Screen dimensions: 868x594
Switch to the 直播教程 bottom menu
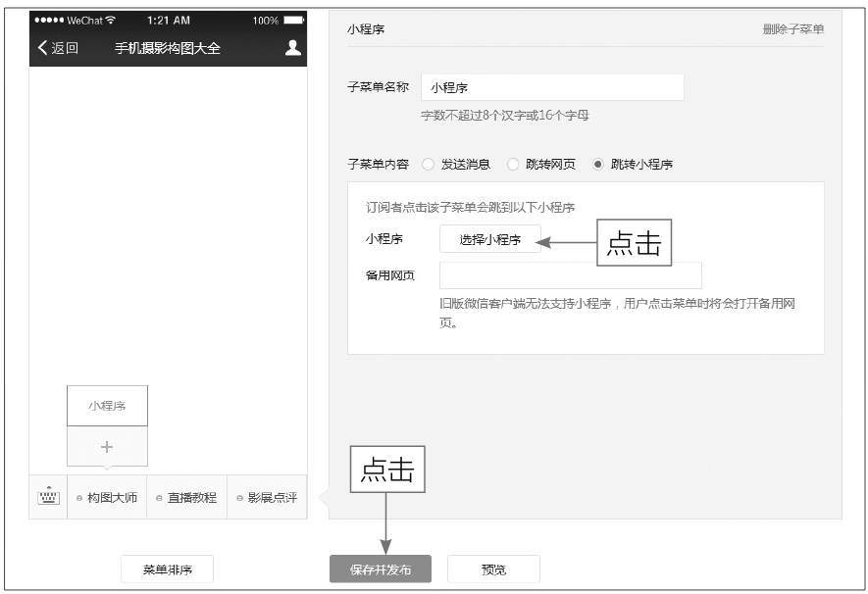tap(186, 498)
